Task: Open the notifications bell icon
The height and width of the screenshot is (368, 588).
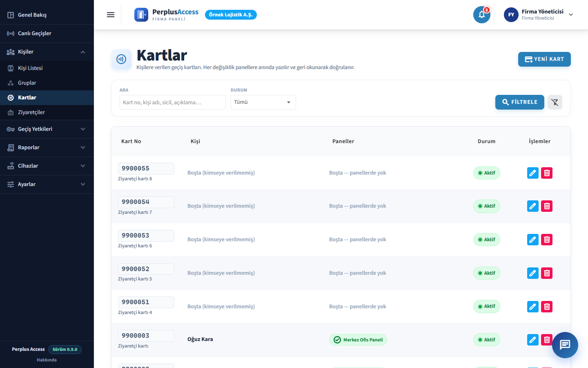Action: pyautogui.click(x=482, y=15)
